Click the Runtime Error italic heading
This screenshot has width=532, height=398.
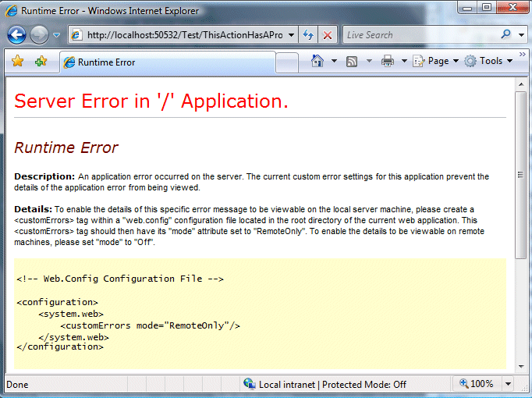tap(66, 147)
